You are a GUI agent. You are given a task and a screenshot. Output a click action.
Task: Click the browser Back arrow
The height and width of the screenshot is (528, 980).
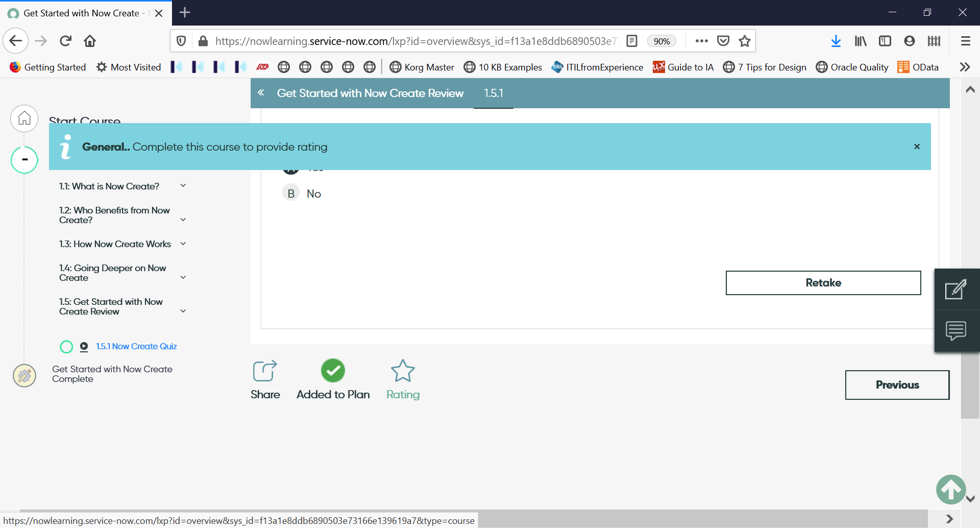pyautogui.click(x=15, y=41)
